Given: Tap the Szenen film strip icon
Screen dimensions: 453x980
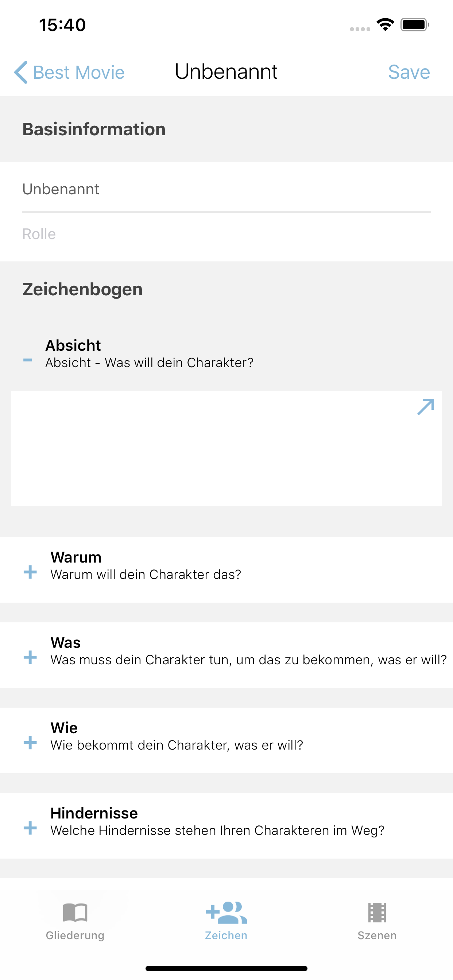Looking at the screenshot, I should point(377,912).
